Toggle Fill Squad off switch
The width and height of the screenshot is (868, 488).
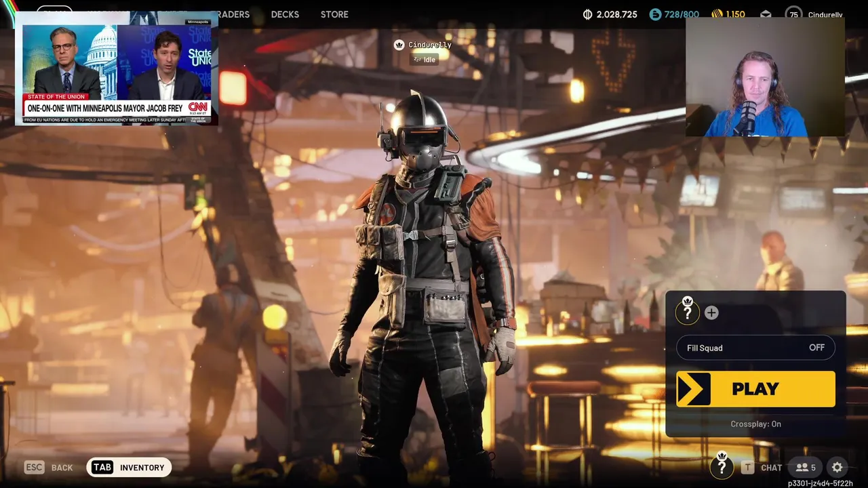click(755, 348)
